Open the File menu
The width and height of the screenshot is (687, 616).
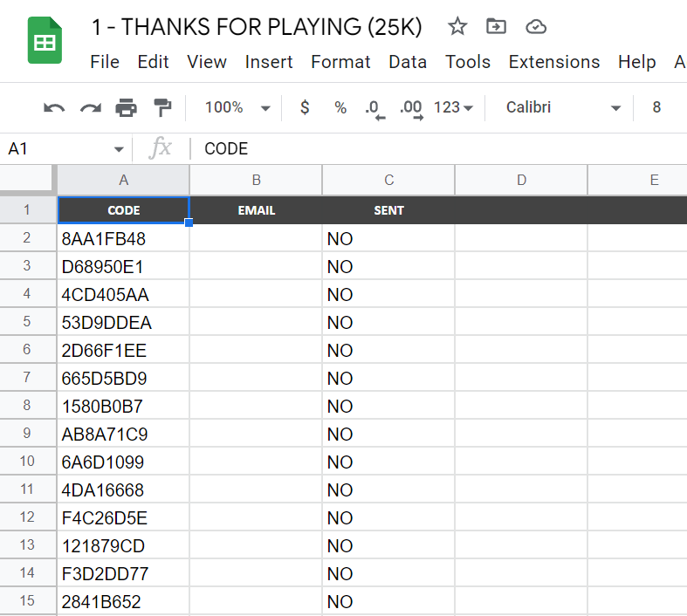(105, 62)
